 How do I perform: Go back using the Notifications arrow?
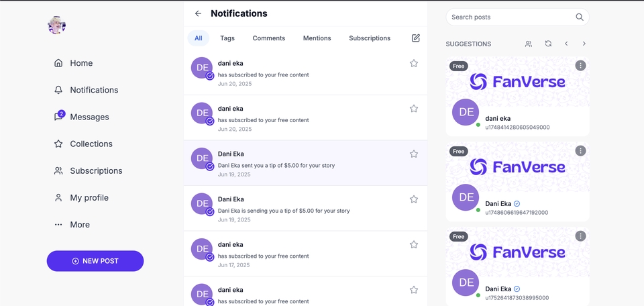pos(198,13)
